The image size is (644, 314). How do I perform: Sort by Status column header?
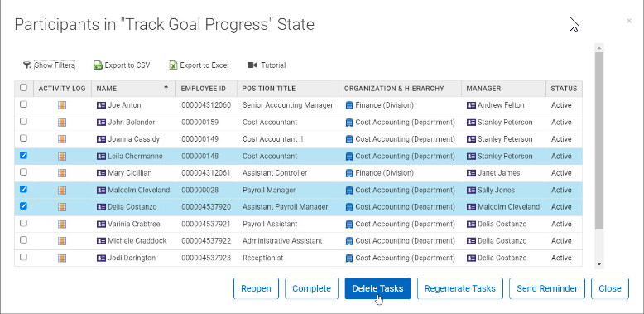[x=564, y=89]
